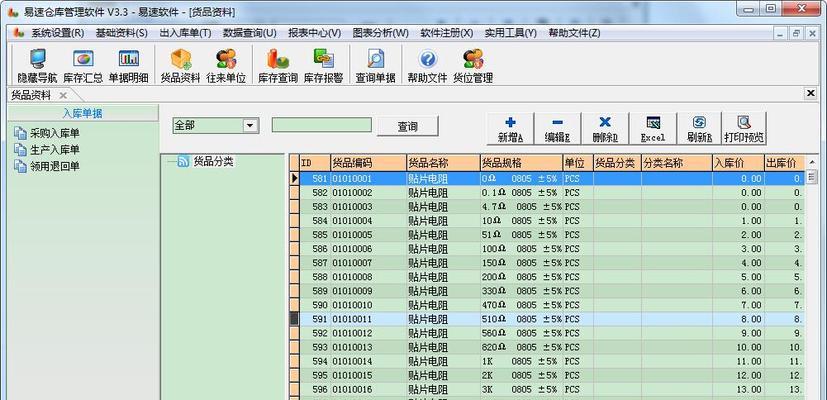Click the 货品资料 toolbar icon
Screen dimensions: 827x400
pyautogui.click(x=180, y=65)
